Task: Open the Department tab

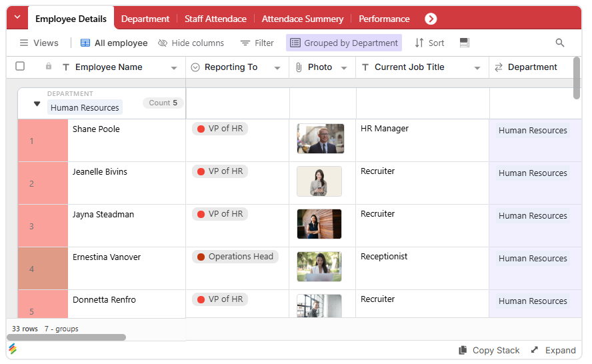Action: tap(145, 19)
